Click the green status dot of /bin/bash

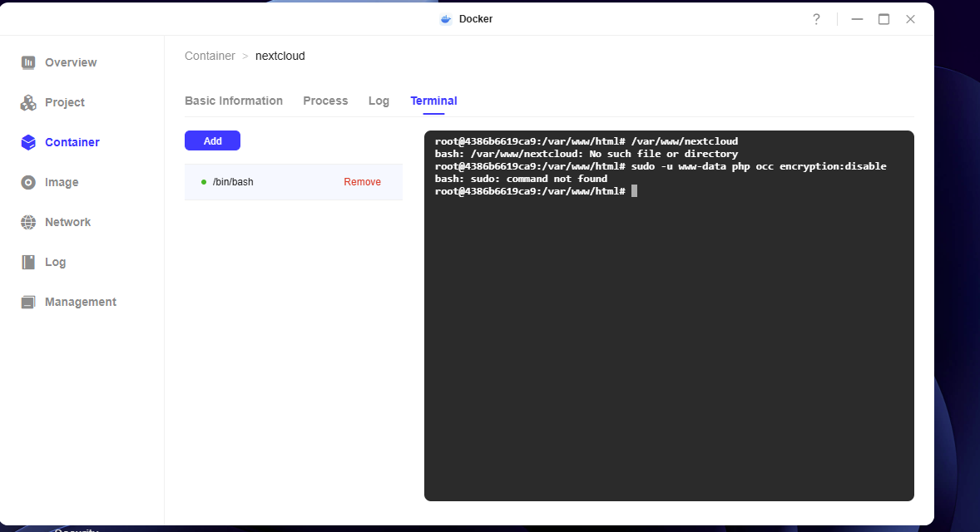click(x=204, y=182)
